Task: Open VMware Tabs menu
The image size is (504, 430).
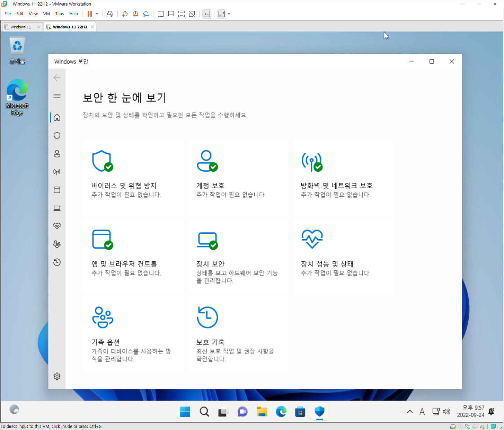Action: coord(60,14)
